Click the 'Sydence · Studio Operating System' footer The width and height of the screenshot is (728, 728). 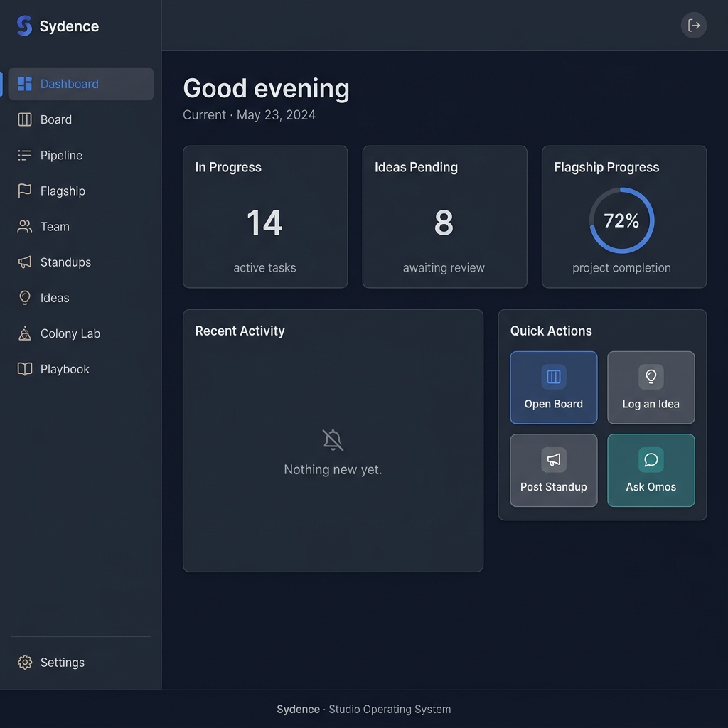pyautogui.click(x=364, y=710)
